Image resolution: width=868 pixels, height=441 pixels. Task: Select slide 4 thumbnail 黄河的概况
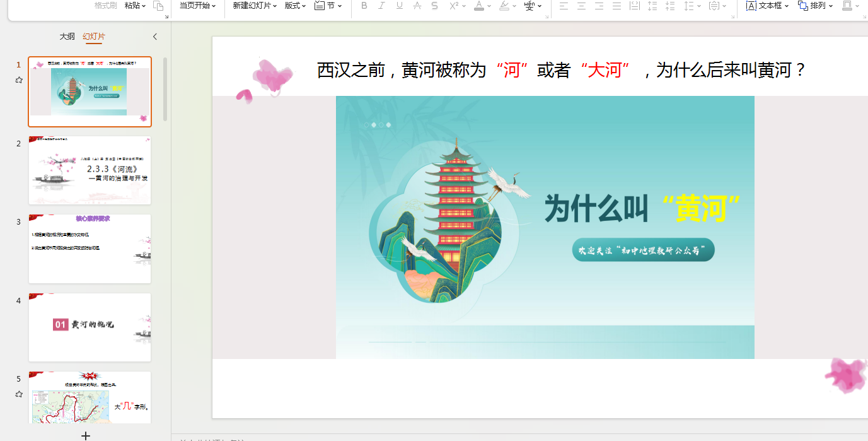click(90, 327)
